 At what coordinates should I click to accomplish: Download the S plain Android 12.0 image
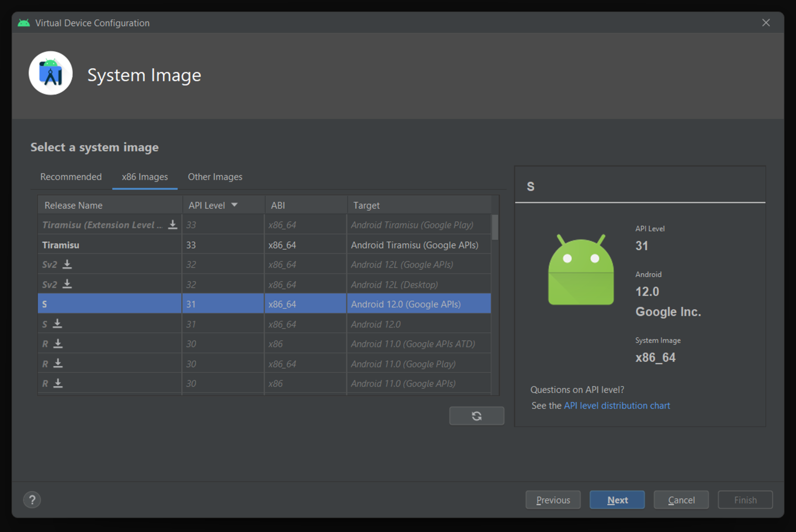click(x=58, y=324)
